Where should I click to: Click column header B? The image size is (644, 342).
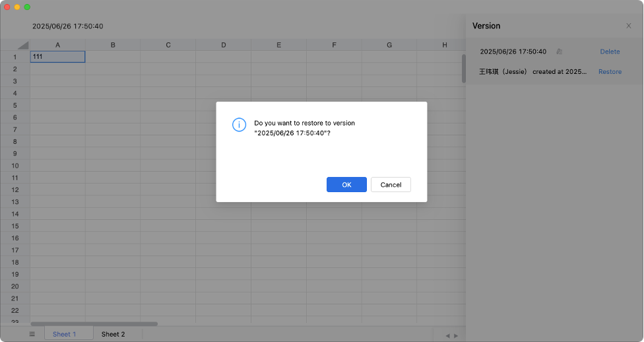pyautogui.click(x=113, y=45)
